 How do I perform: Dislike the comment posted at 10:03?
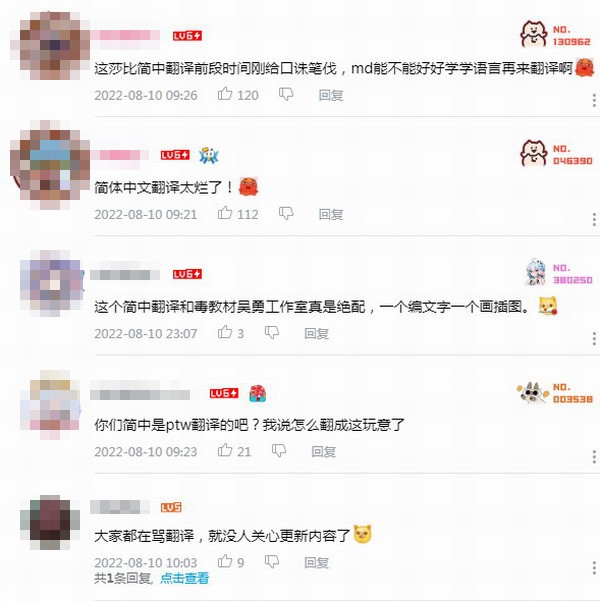click(x=271, y=562)
